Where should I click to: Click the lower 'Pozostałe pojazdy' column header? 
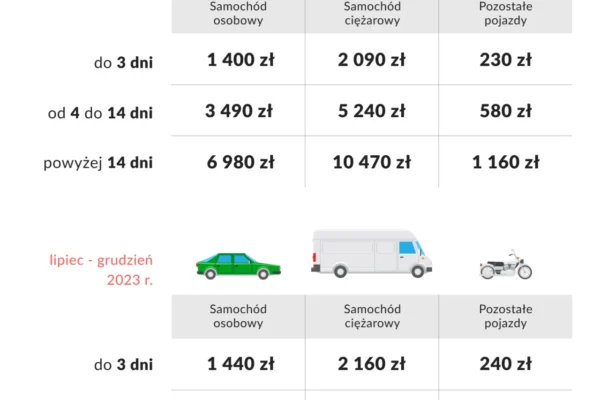(505, 316)
